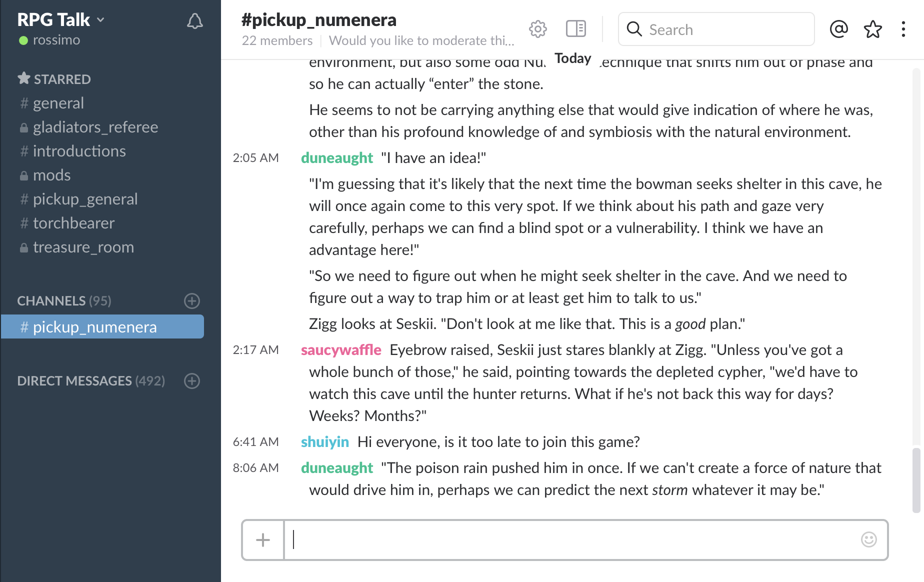924x582 pixels.
Task: Open the RPG Talk workspace dropdown
Action: [59, 19]
